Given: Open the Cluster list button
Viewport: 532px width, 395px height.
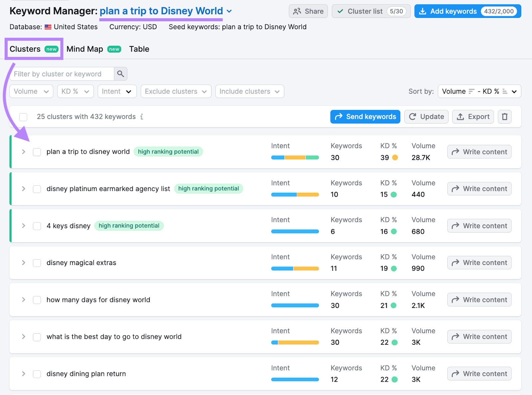Looking at the screenshot, I should coord(371,11).
